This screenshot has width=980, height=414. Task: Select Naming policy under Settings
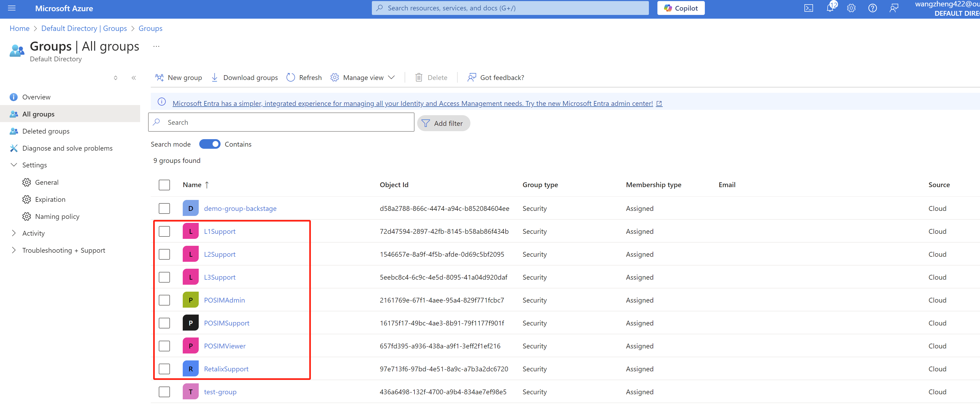click(57, 216)
